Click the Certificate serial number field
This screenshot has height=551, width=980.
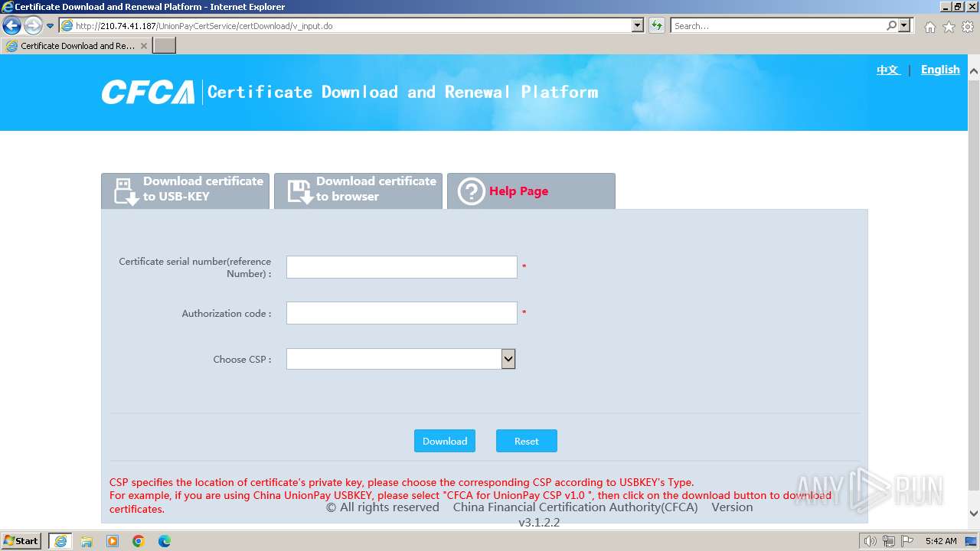[x=402, y=267]
